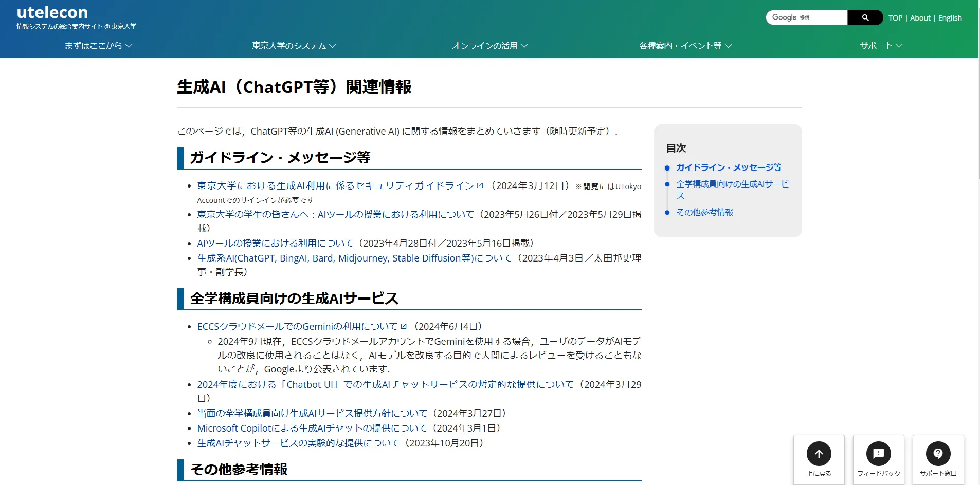Viewport: 980px width, 485px height.
Task: Click the 目次 heading in sidebar
Action: pyautogui.click(x=676, y=148)
